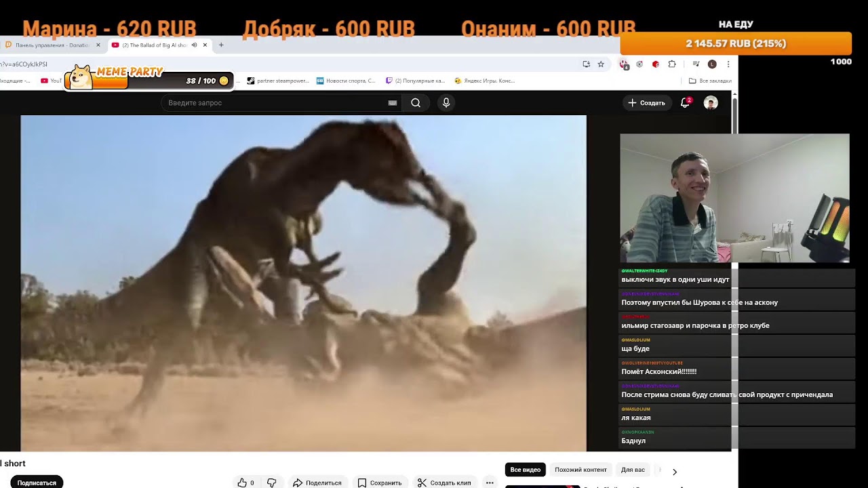Open Chrome extensions puzzle icon
Screen dimensions: 868x488
pyautogui.click(x=672, y=64)
